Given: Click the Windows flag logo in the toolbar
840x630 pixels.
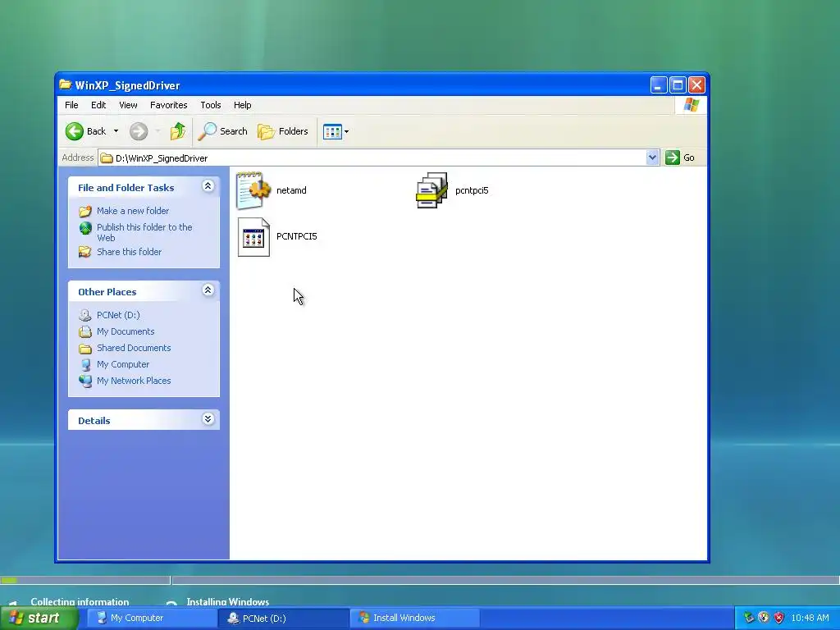Looking at the screenshot, I should click(691, 105).
